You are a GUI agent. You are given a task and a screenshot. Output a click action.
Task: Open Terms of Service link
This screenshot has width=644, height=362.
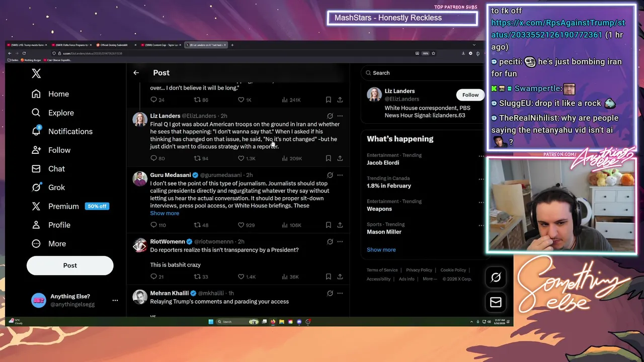point(382,270)
